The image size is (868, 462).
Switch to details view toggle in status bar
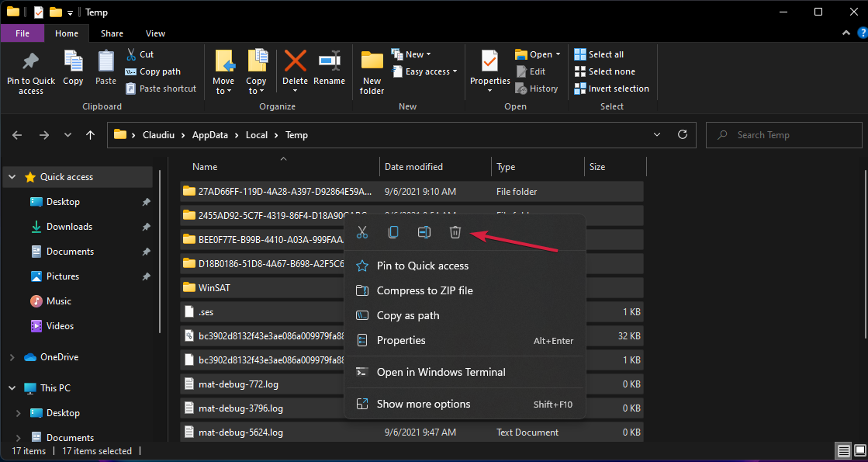[844, 450]
